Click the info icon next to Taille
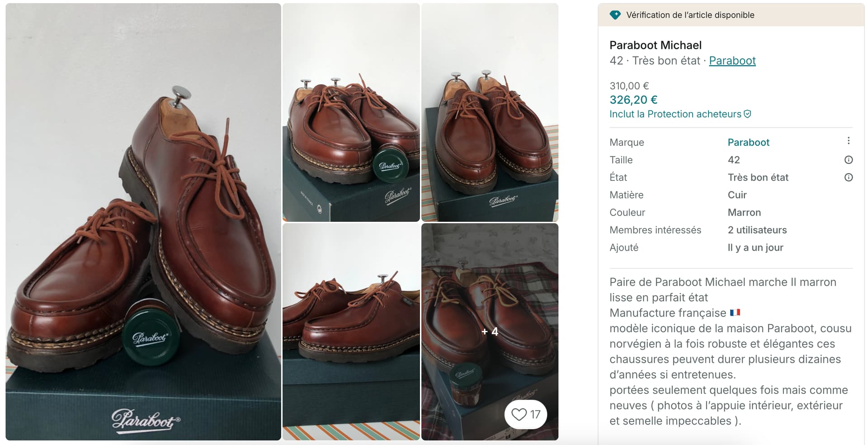The height and width of the screenshot is (445, 868). click(849, 160)
